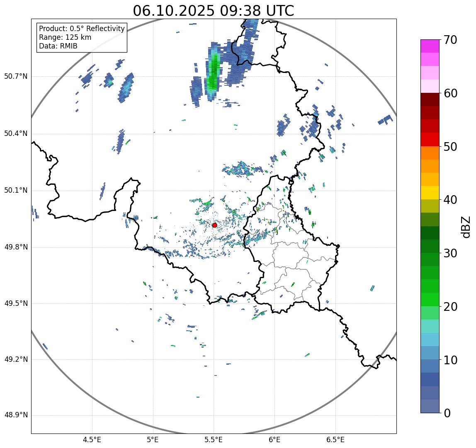Click the 49.5°N latitude label
Screen dimensions: 476x448
(15, 303)
